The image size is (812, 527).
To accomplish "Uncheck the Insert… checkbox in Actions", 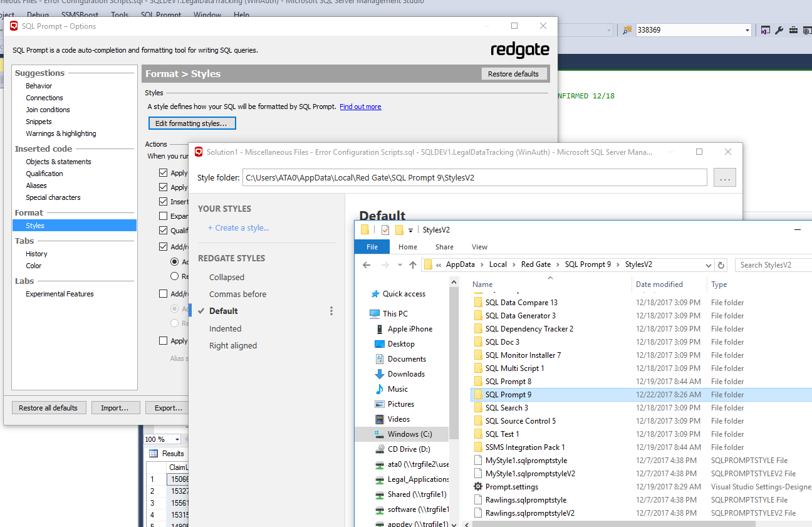I will [x=164, y=202].
